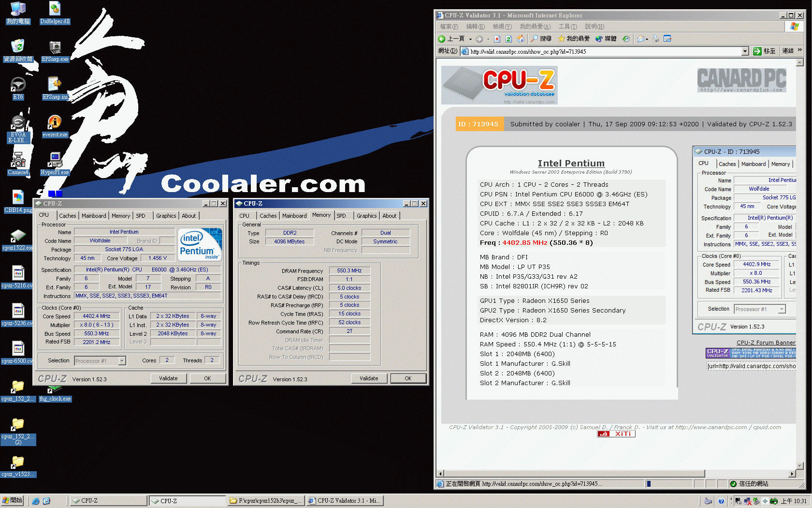
Task: Open the IE Media (媒體) toolbar button
Action: click(606, 39)
